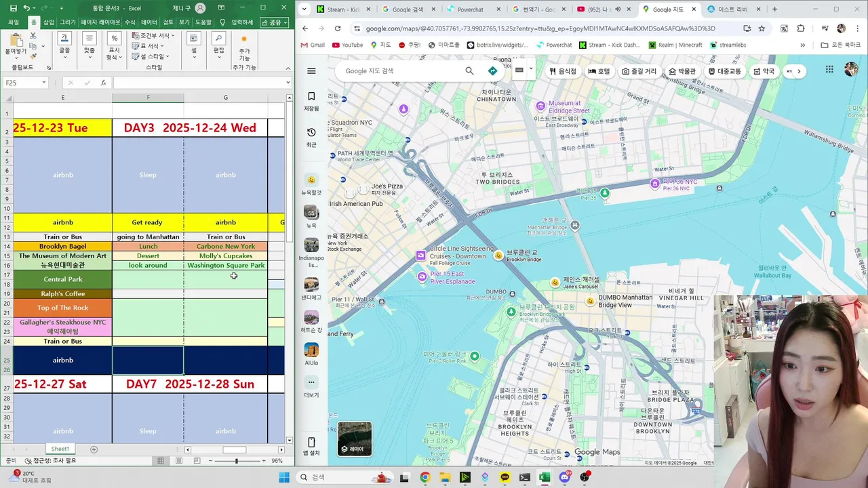This screenshot has width=868, height=488.
Task: Open the Google Maps directions icon
Action: click(x=493, y=70)
